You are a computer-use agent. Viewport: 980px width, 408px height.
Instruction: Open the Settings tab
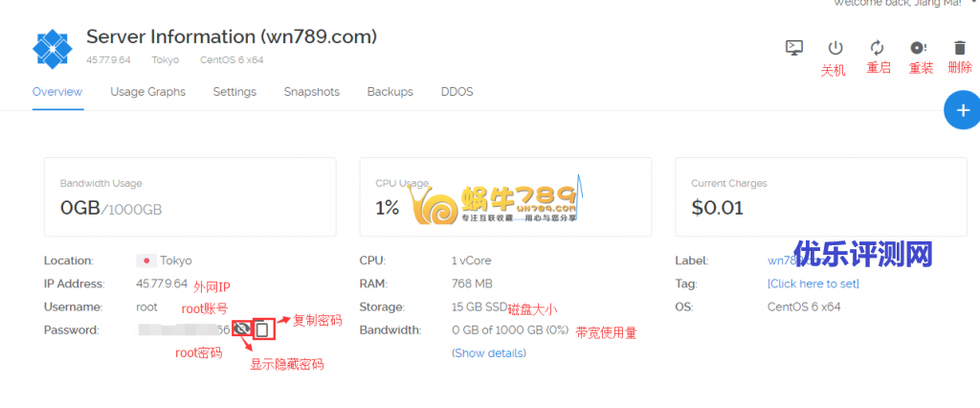234,92
